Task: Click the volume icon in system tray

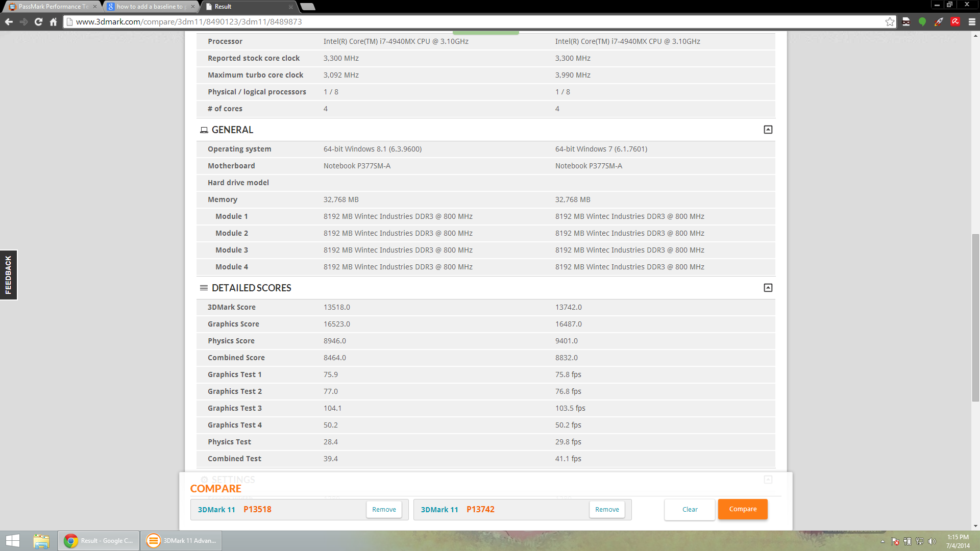Action: pyautogui.click(x=932, y=541)
